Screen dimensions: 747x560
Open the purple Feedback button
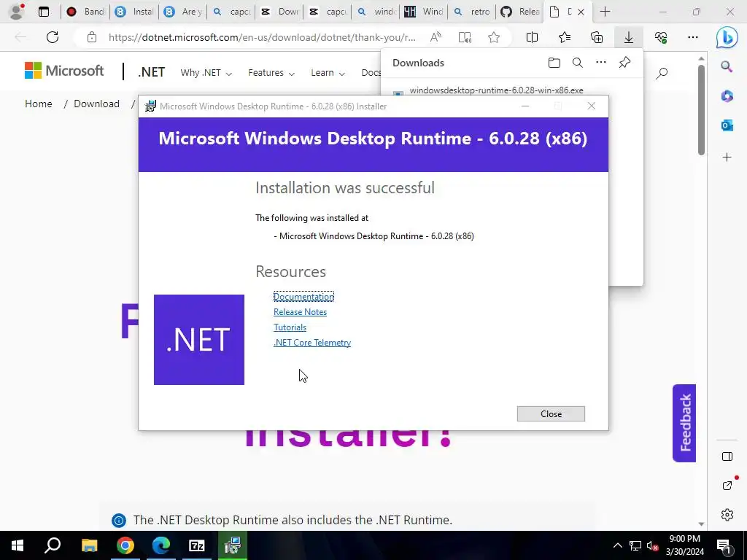tap(684, 423)
